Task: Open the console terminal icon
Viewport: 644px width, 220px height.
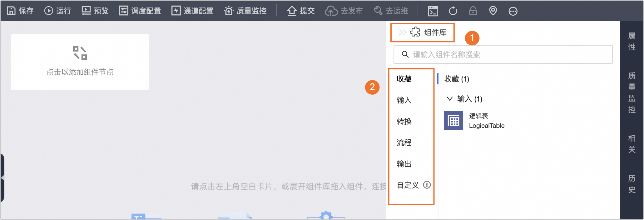Action: click(433, 11)
